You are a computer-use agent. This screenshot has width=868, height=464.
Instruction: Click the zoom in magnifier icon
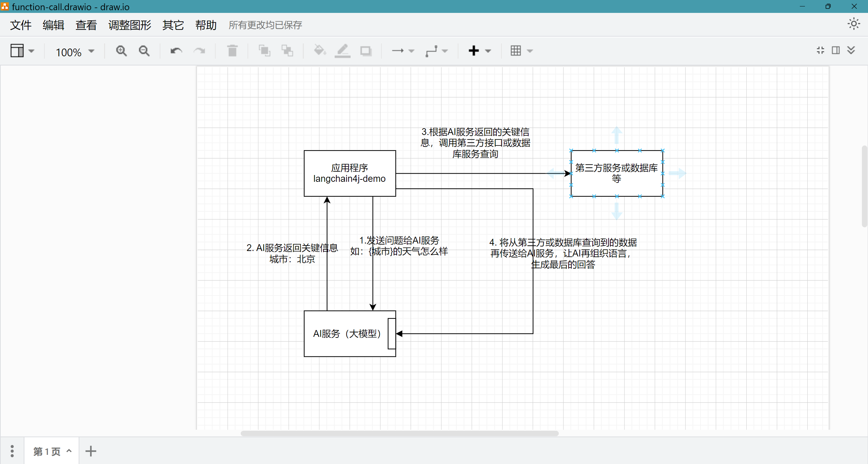click(121, 51)
